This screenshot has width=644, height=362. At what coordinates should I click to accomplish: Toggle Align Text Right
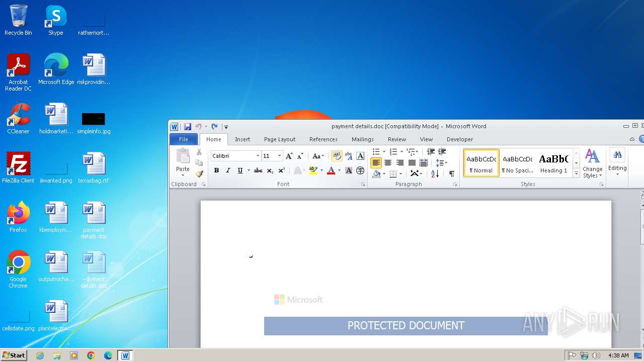point(400,162)
